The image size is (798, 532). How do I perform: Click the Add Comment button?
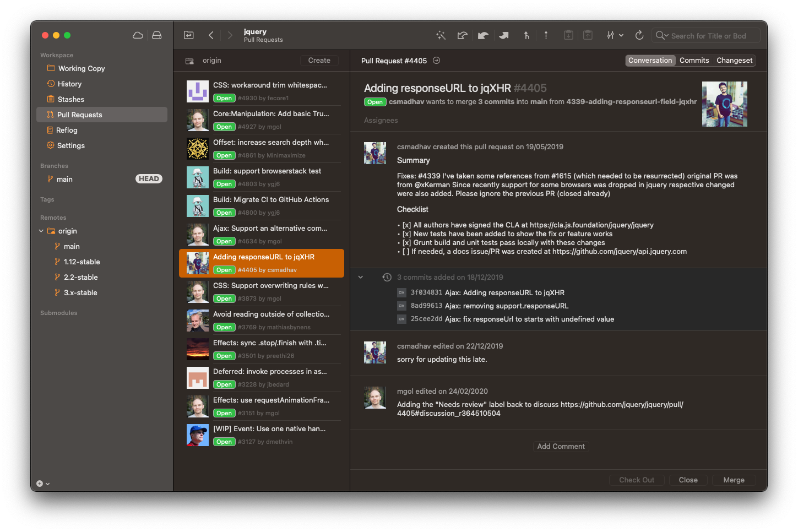561,447
